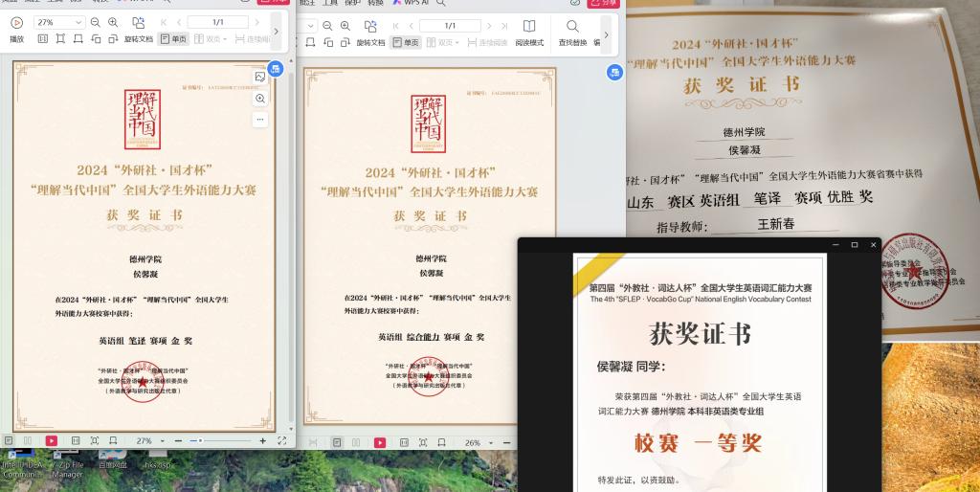The width and height of the screenshot is (980, 492).
Task: Click fit page icon in left window toolbar
Action: point(60,38)
